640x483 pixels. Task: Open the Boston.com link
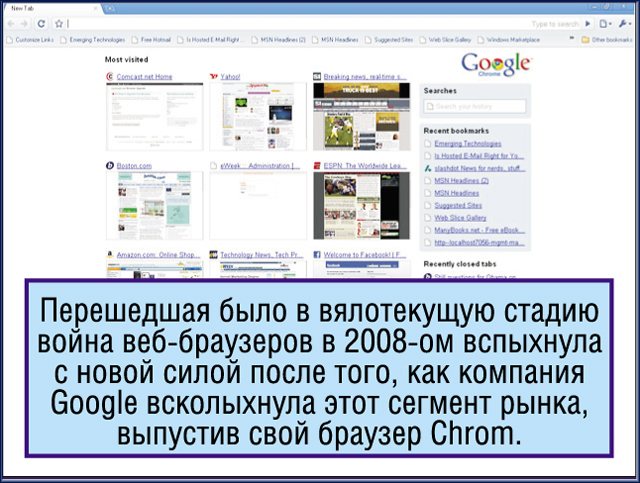click(x=134, y=166)
